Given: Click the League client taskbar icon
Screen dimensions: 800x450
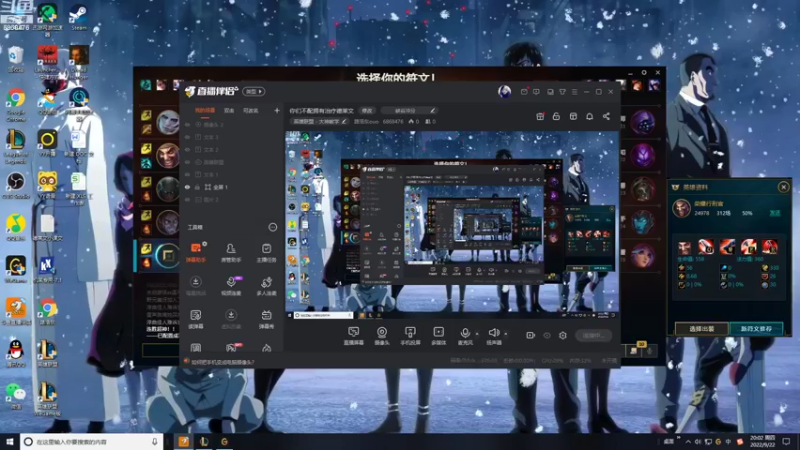Looking at the screenshot, I should click(204, 441).
